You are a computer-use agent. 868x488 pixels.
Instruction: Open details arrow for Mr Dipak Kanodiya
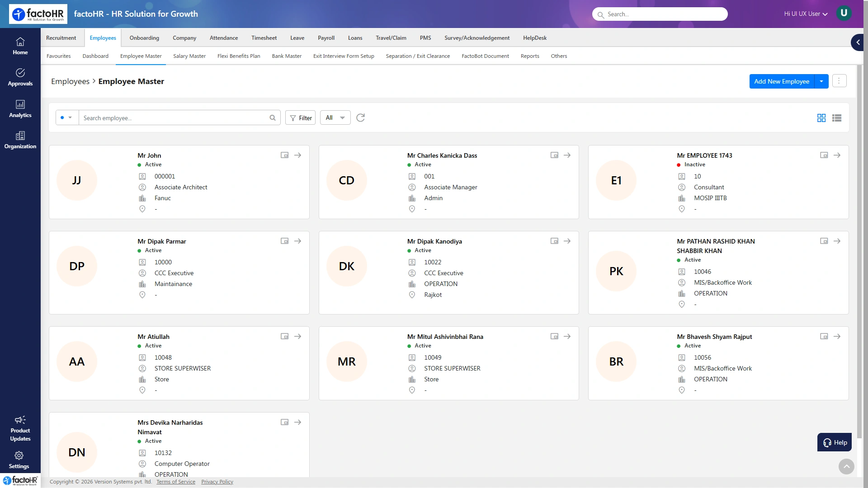(x=567, y=241)
